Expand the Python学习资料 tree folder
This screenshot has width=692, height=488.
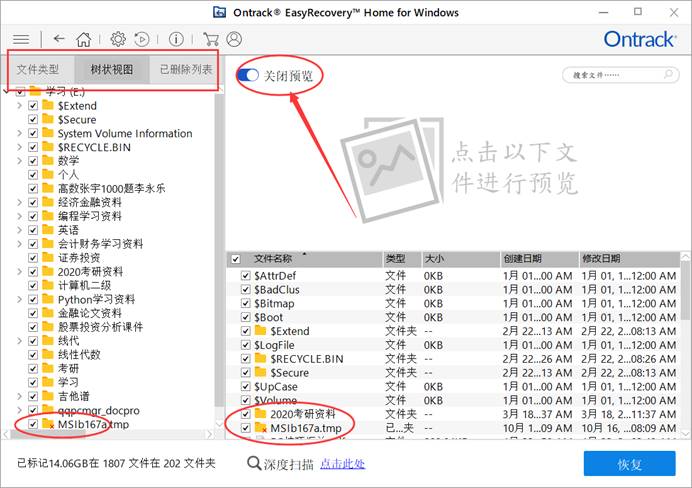tap(19, 300)
